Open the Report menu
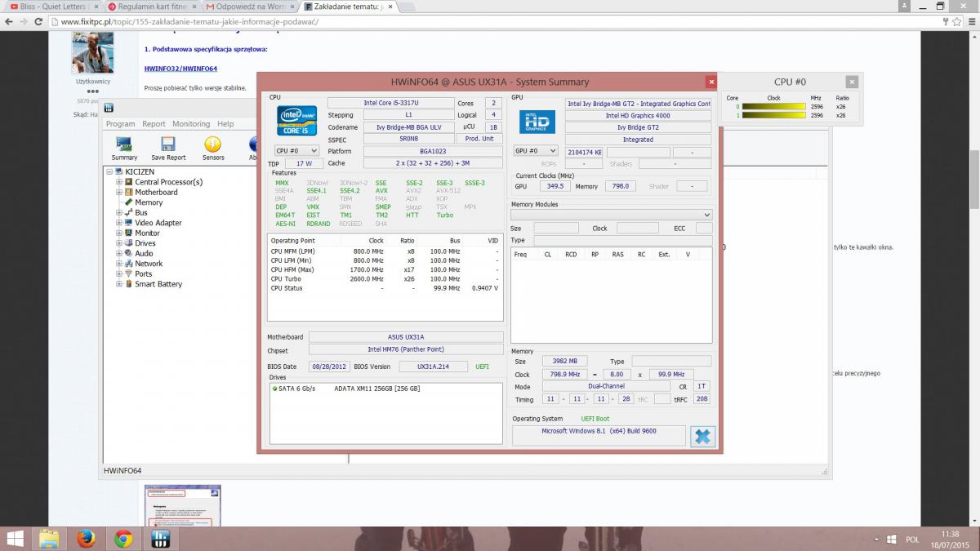980x551 pixels. [x=154, y=124]
